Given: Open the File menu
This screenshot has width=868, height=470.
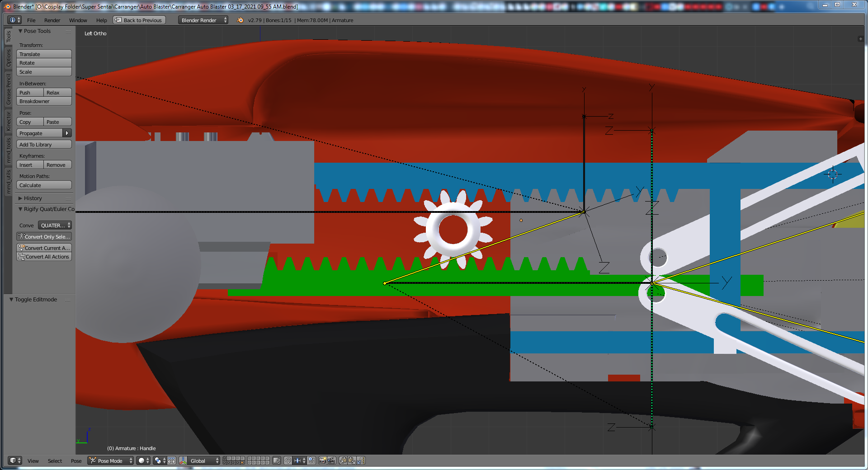Looking at the screenshot, I should [x=31, y=20].
